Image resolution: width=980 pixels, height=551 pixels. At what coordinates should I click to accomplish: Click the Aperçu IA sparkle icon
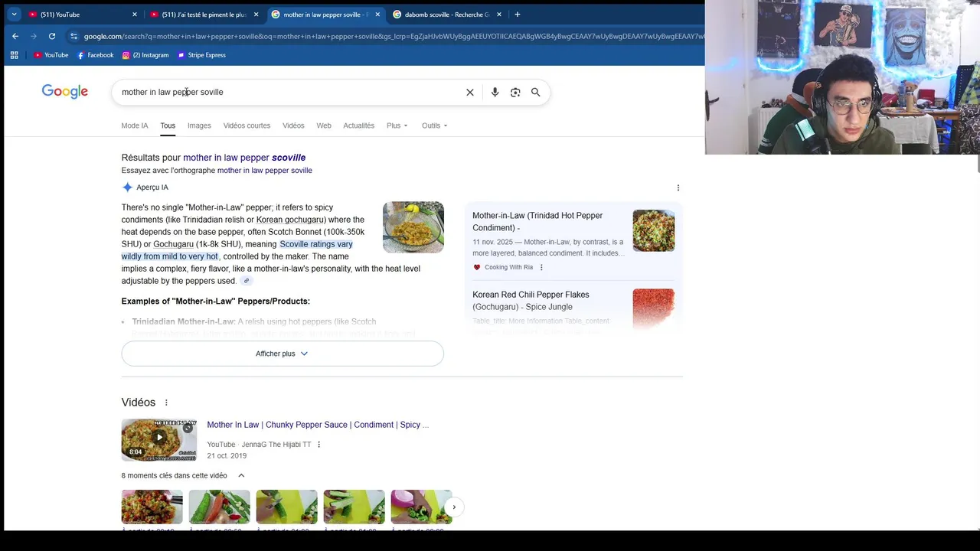[x=127, y=187]
